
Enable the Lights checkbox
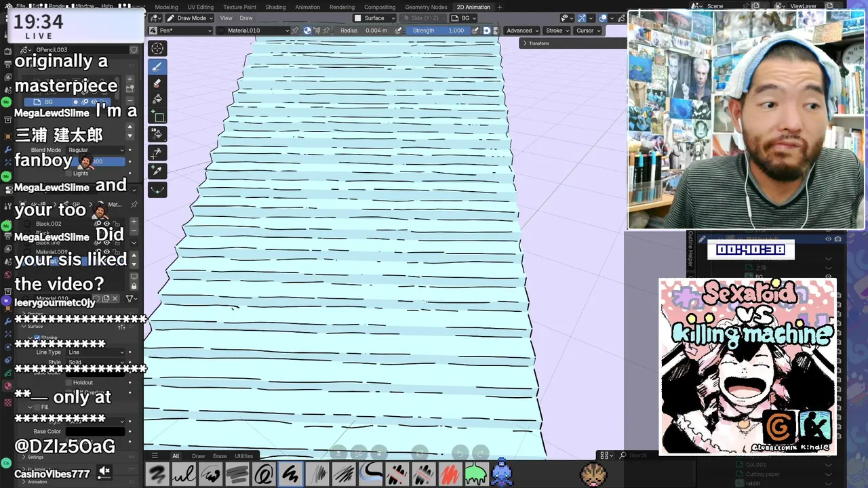coord(67,174)
